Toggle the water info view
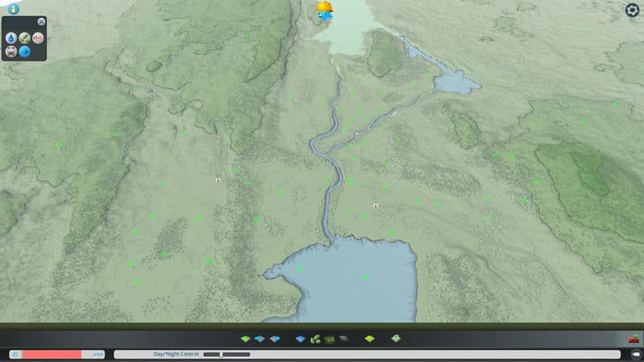644x362 pixels. point(11,38)
